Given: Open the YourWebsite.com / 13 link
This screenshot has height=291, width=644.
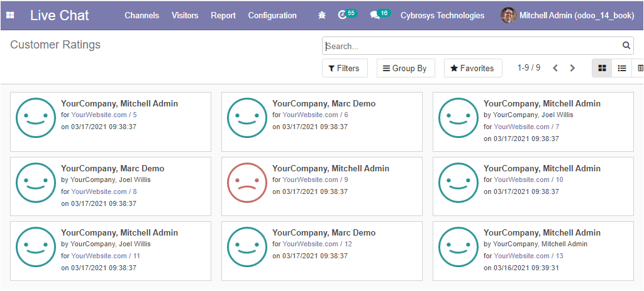Looking at the screenshot, I should point(528,256).
